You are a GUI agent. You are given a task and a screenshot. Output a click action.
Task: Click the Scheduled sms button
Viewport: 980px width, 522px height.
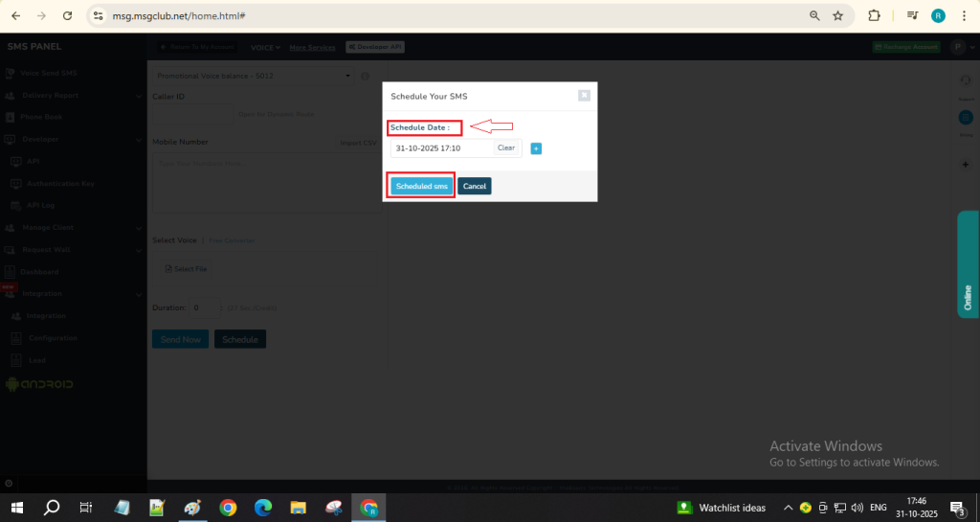tap(421, 186)
